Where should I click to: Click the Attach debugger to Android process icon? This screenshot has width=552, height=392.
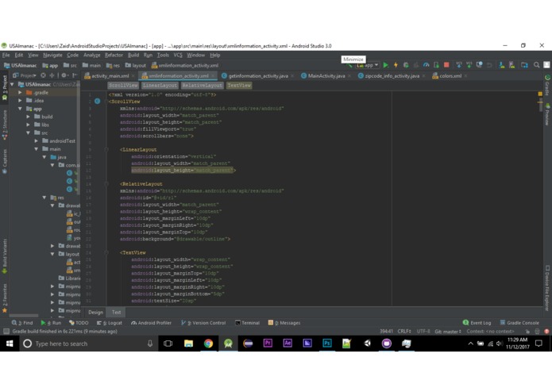coord(436,65)
